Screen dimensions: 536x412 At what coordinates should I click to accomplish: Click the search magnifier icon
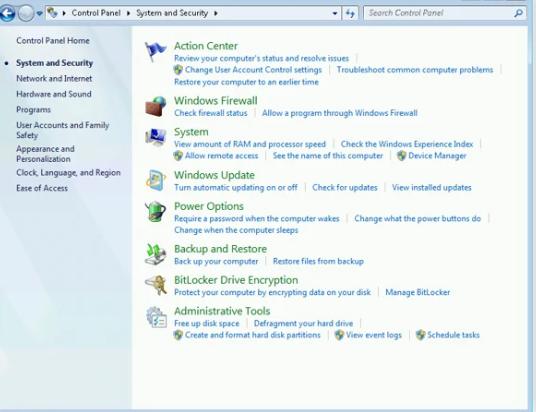518,13
